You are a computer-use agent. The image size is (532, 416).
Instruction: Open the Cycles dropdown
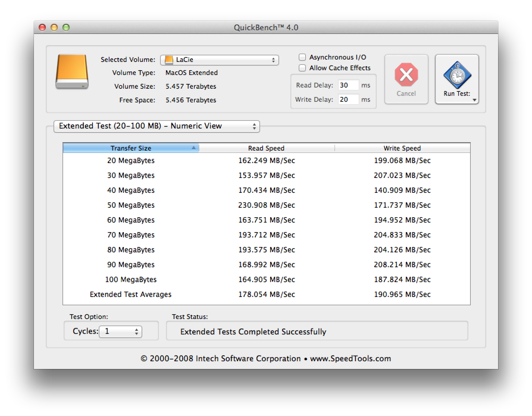pyautogui.click(x=121, y=331)
